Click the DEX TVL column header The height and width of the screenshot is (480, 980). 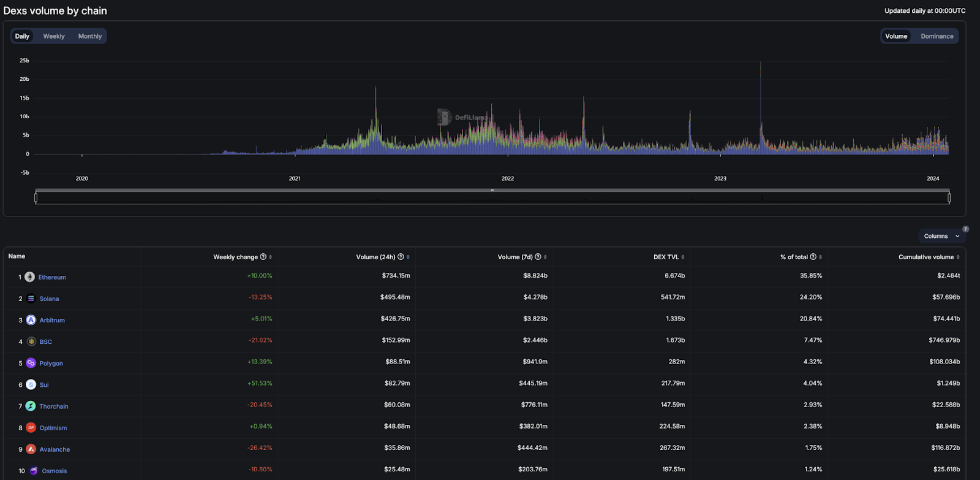[x=666, y=257]
